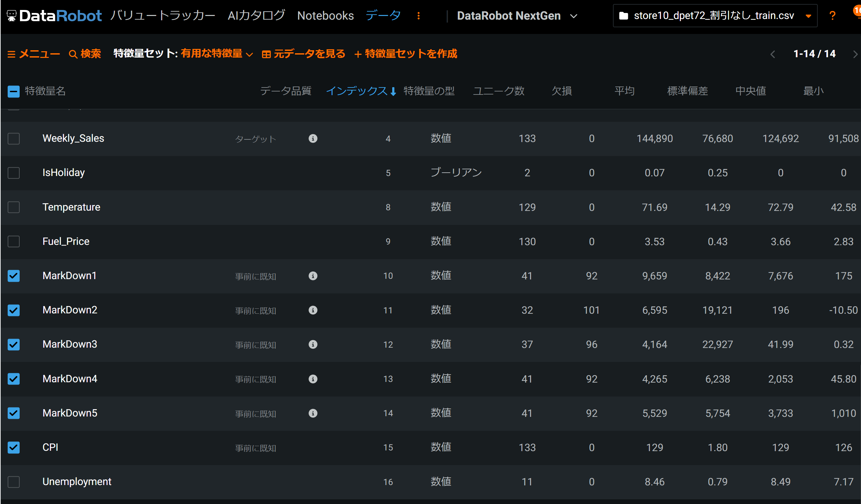Uncheck the MarkDown2 feature checkbox
Screen dimensions: 861x504
click(x=14, y=310)
